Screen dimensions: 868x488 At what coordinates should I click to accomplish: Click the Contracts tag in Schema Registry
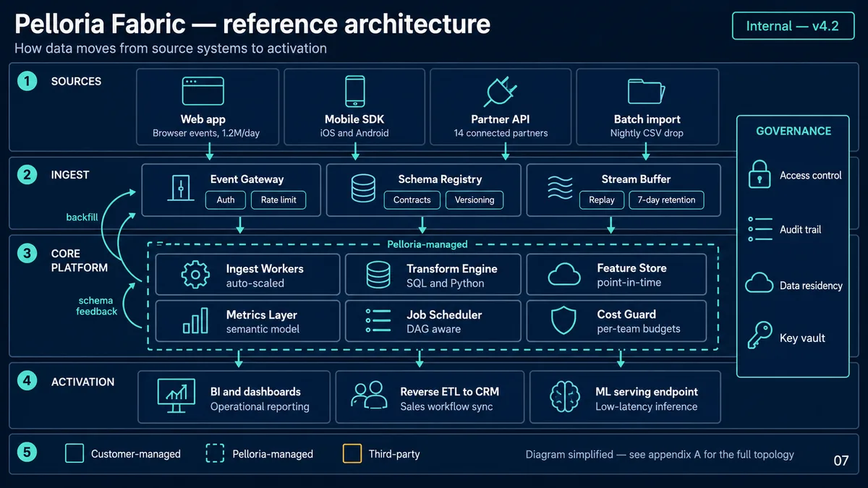point(412,200)
